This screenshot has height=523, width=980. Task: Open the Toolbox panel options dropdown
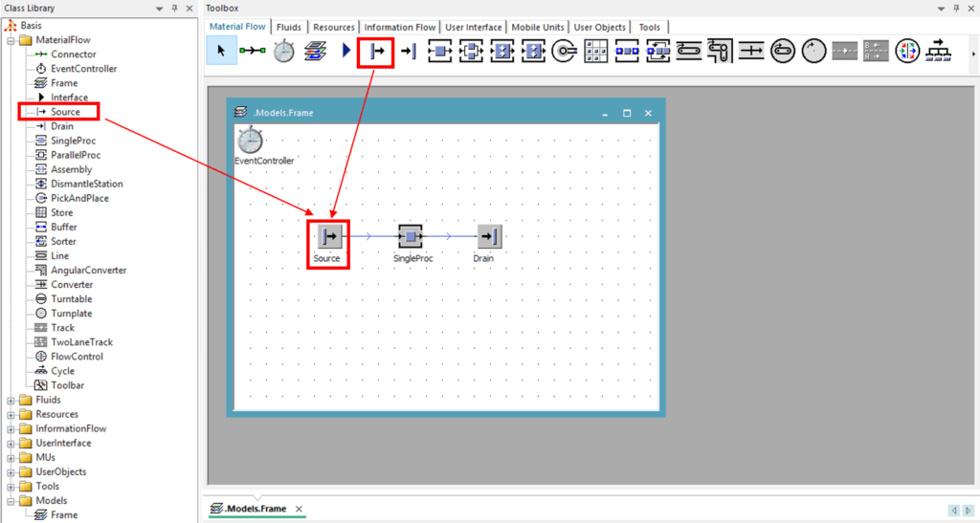coord(942,9)
